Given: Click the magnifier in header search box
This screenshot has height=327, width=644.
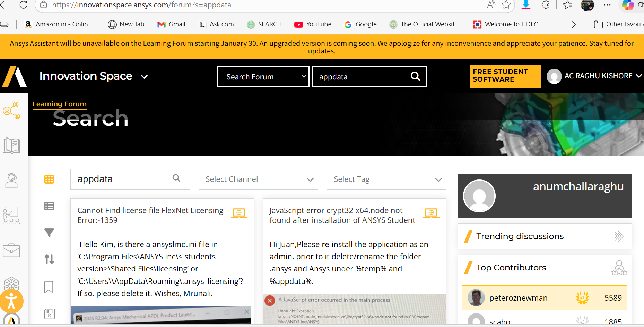Looking at the screenshot, I should click(415, 76).
